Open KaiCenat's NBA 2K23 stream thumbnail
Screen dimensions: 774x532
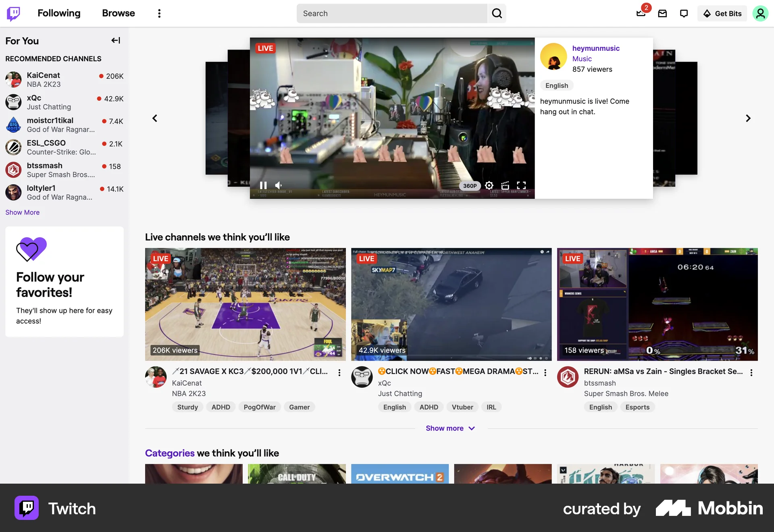(245, 304)
